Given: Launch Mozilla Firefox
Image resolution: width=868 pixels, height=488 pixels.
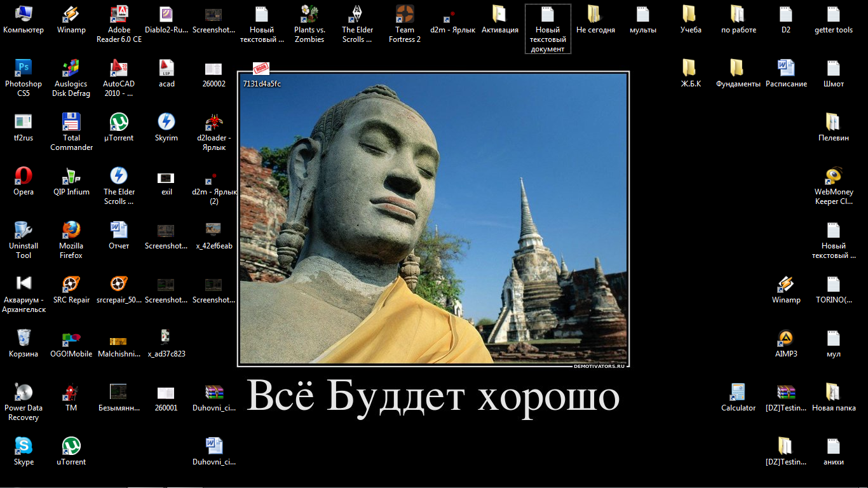Looking at the screenshot, I should point(70,231).
